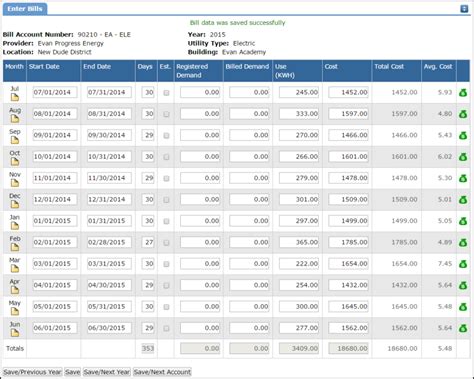Check the Est. box for Aug

click(x=166, y=114)
